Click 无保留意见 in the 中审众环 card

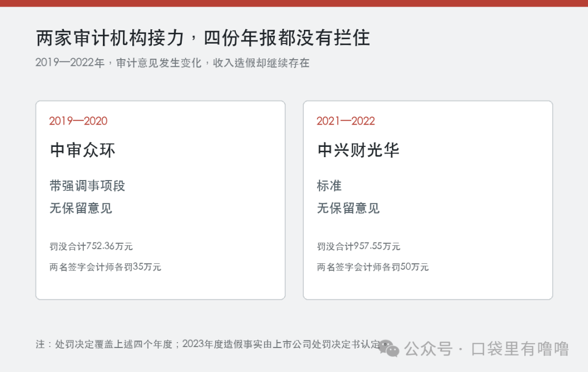point(81,208)
